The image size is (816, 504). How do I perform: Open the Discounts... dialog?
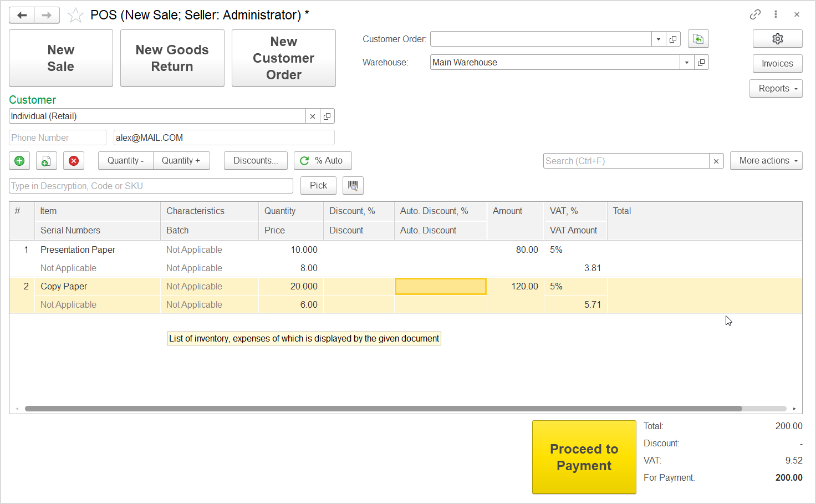[x=256, y=161]
